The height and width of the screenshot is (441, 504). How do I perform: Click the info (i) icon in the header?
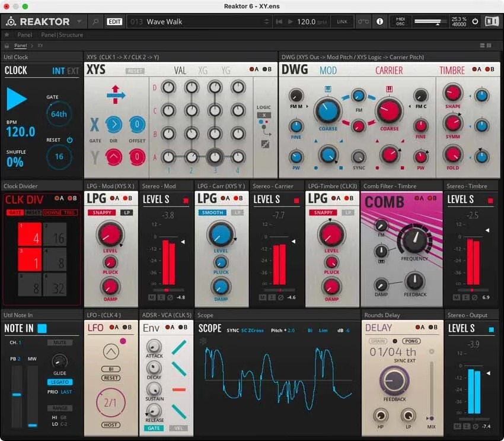[379, 21]
